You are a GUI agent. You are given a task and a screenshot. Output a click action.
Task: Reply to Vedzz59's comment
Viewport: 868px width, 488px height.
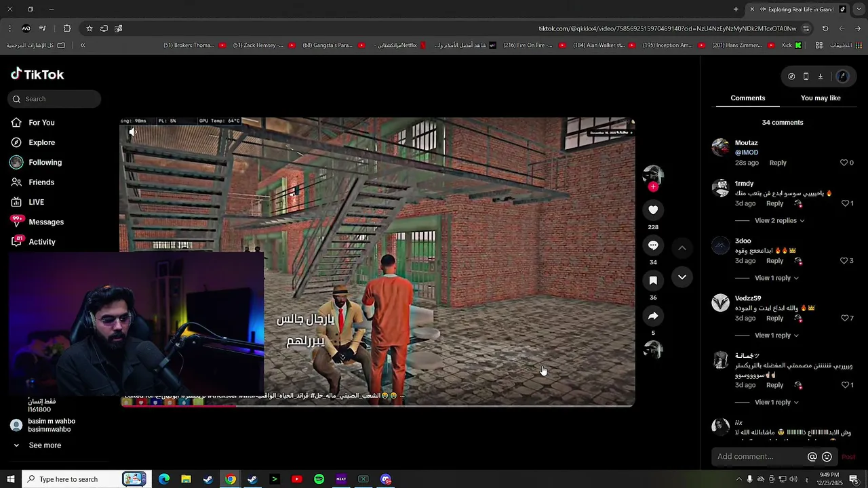coord(774,318)
